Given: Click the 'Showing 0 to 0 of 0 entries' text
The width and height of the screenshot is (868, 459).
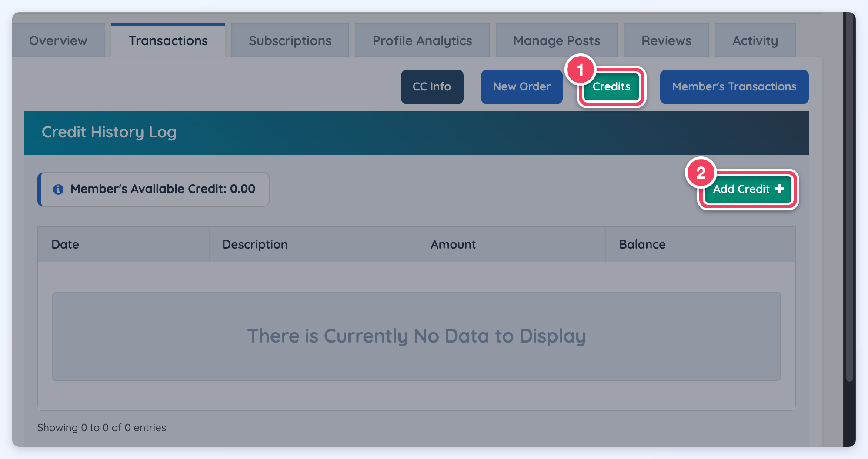Looking at the screenshot, I should pyautogui.click(x=102, y=428).
